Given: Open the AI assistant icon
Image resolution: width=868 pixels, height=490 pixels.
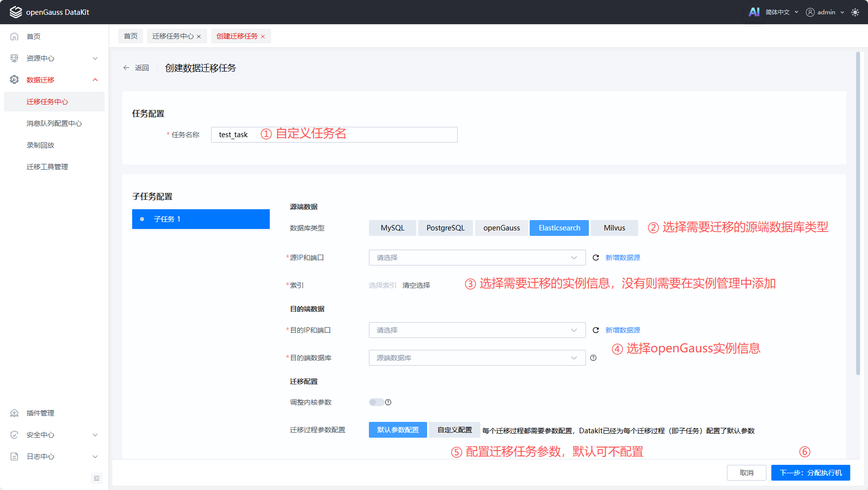Looking at the screenshot, I should 754,12.
